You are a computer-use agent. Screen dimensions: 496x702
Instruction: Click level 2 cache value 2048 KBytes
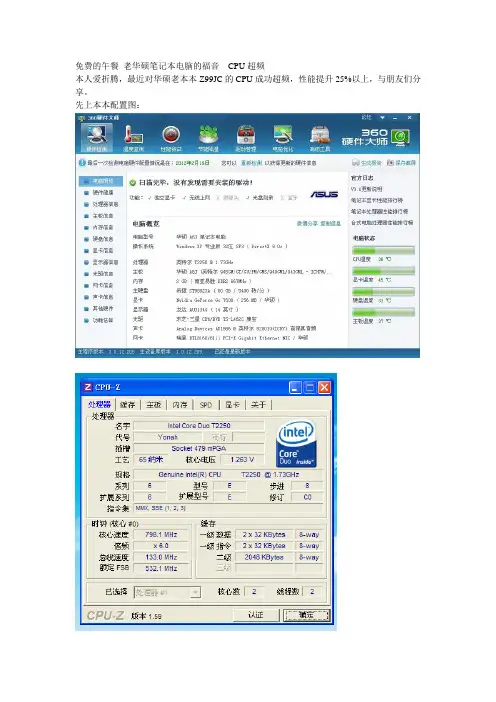(264, 557)
